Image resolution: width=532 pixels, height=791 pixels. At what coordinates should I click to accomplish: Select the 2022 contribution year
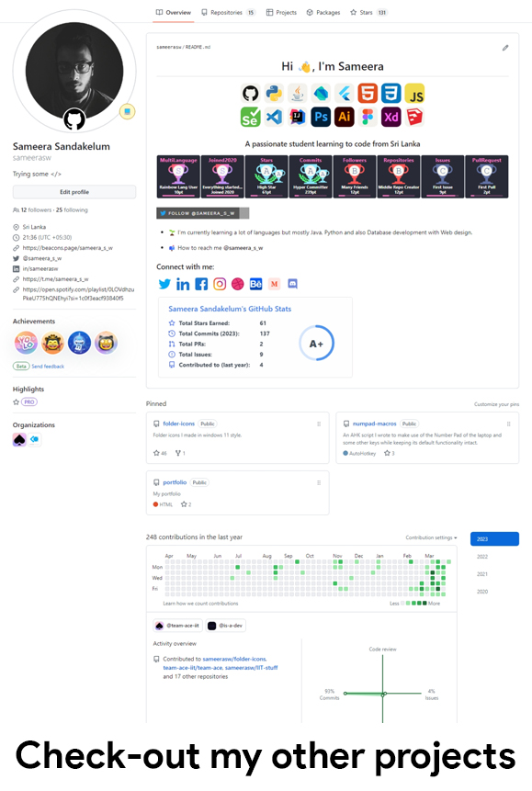(482, 557)
